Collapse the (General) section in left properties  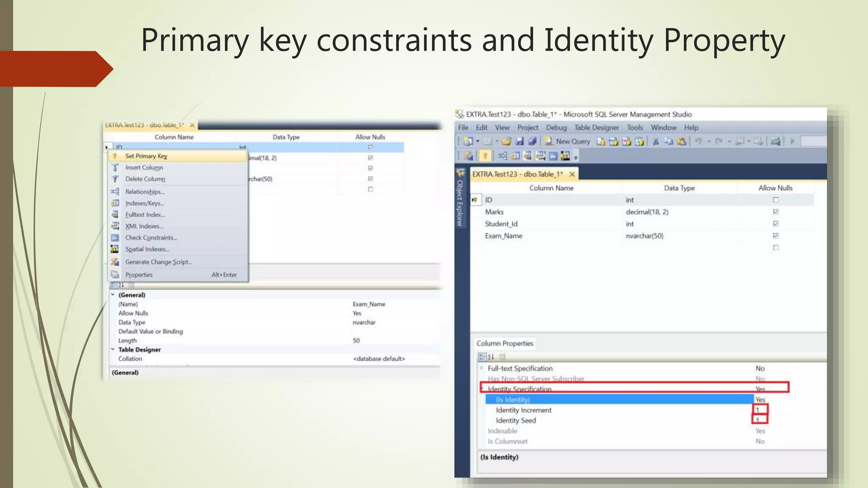[113, 294]
